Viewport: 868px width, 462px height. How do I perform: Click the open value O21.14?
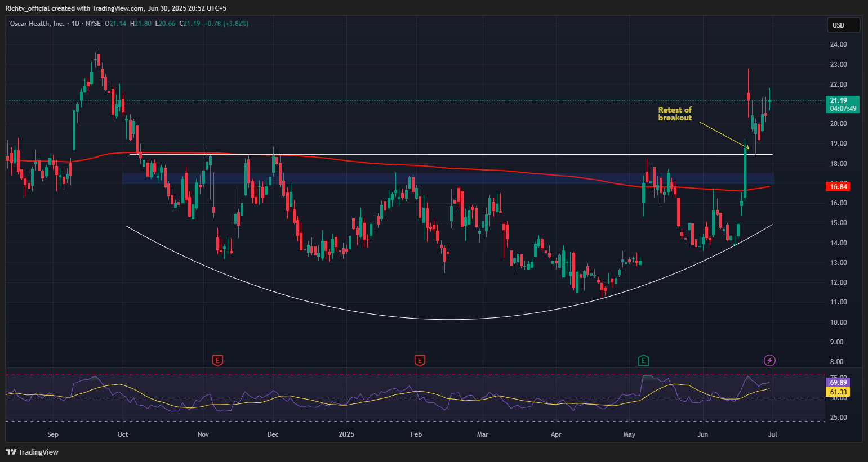(x=116, y=24)
